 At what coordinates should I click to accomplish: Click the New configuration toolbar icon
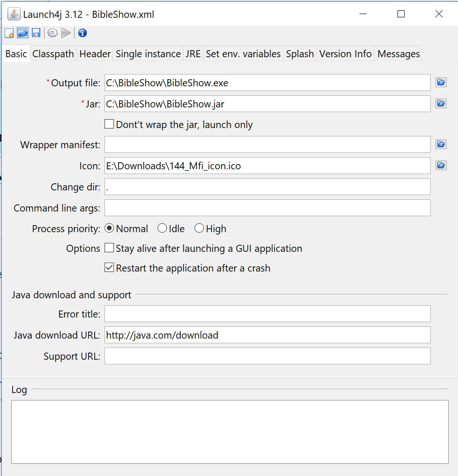(x=9, y=33)
